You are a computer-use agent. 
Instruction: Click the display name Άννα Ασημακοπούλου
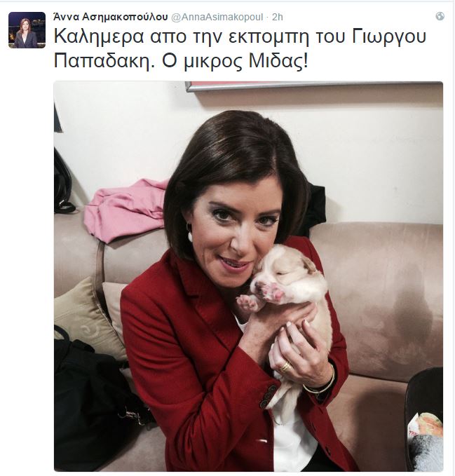[x=110, y=17]
